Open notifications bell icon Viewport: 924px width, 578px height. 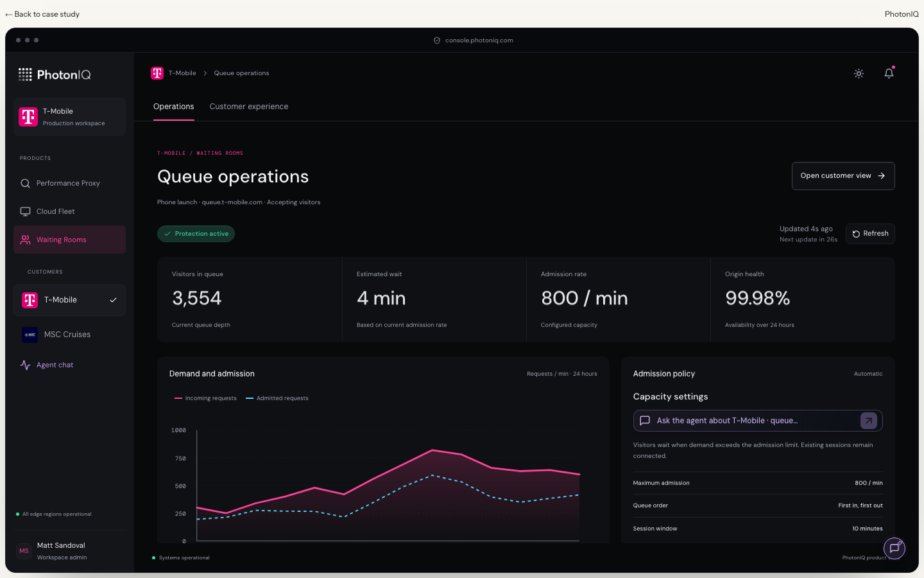click(x=889, y=73)
